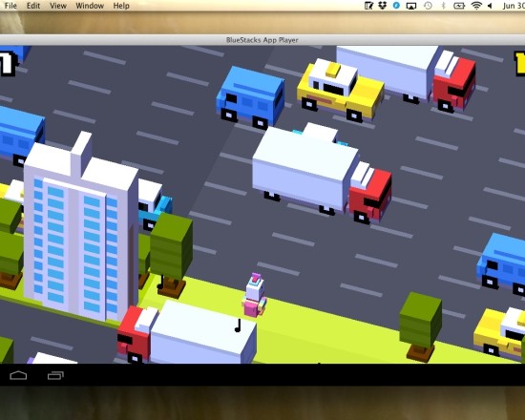
Task: Click the Bluetooth status icon
Action: [443, 6]
